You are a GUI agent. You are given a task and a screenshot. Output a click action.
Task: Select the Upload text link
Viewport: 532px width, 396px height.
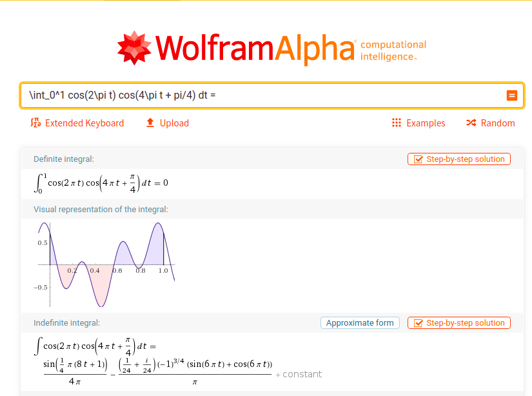pos(174,123)
